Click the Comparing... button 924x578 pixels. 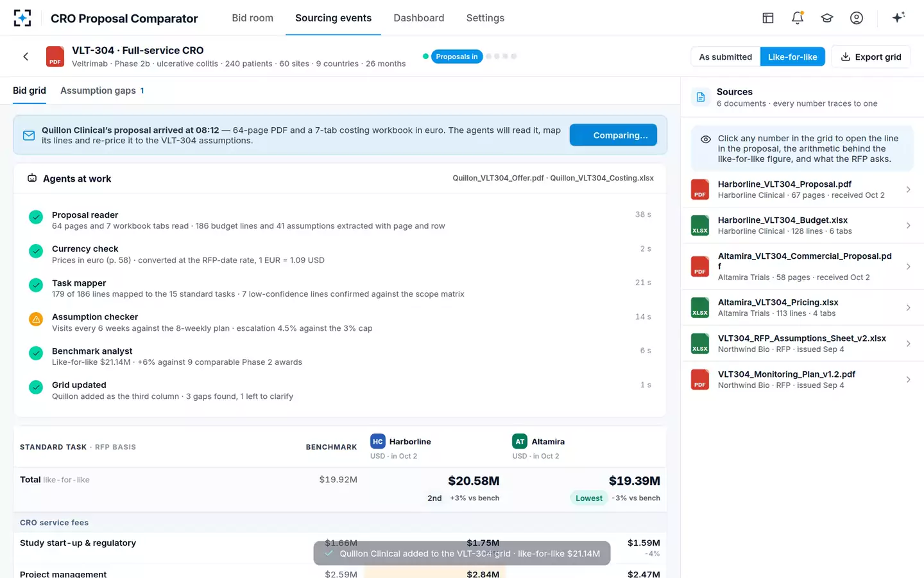(613, 135)
